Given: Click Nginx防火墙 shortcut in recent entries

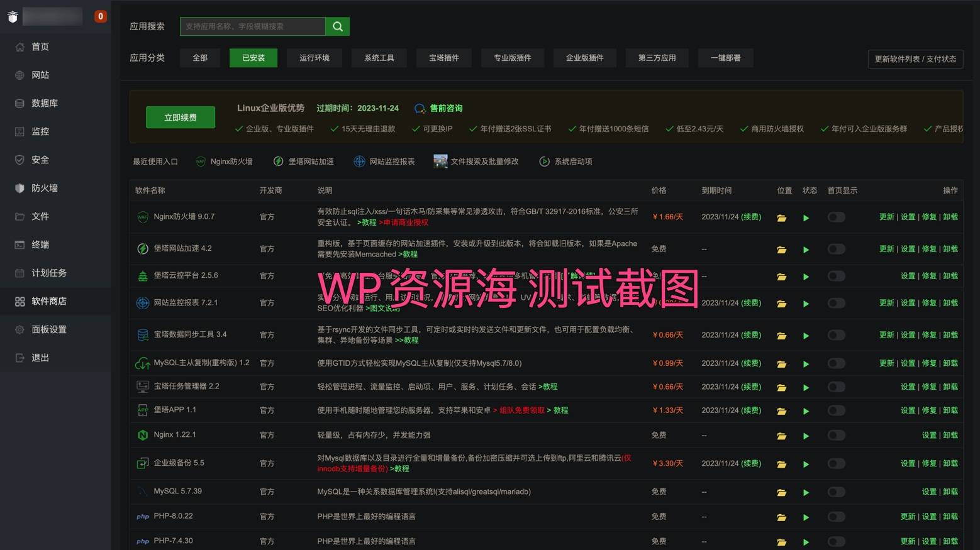Looking at the screenshot, I should pyautogui.click(x=224, y=162).
